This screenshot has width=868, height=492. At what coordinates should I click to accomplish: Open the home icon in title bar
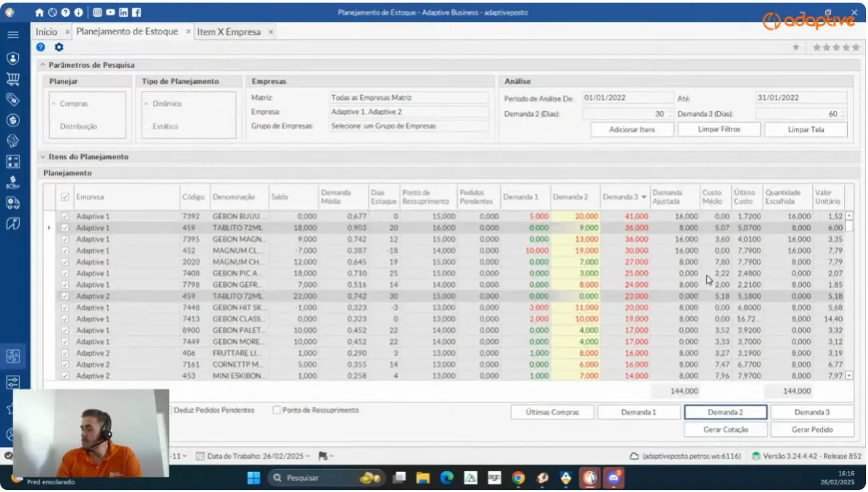39,12
